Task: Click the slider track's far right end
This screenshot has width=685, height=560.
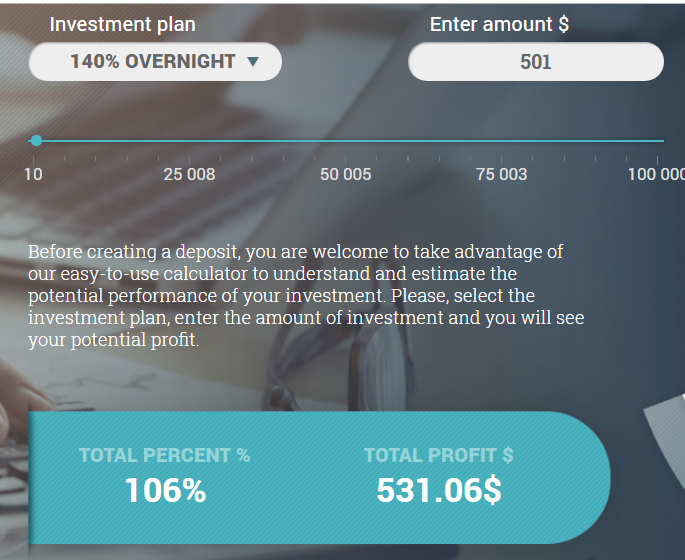Action: [660, 141]
